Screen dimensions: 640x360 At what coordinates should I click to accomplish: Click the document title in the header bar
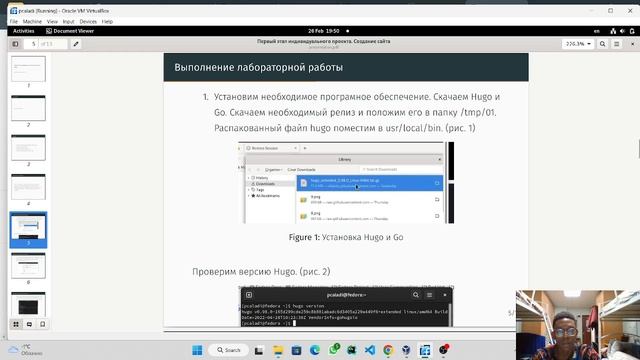tap(324, 41)
